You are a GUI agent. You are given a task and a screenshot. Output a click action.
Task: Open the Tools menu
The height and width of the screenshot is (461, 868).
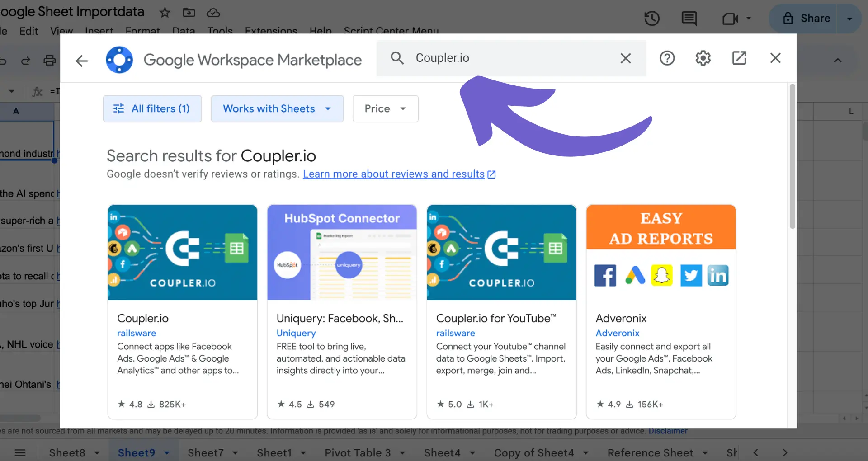(220, 31)
